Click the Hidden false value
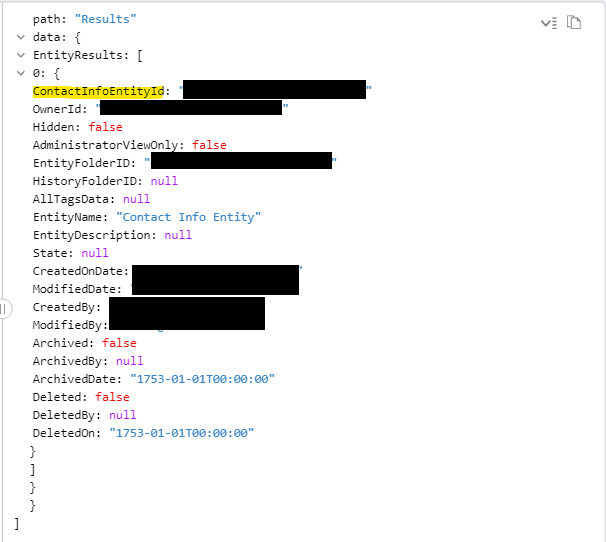 click(105, 127)
